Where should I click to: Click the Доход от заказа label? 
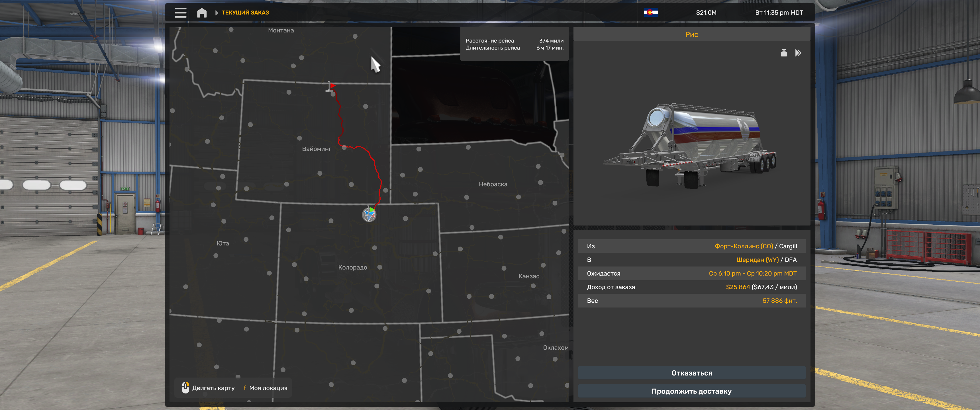tap(611, 287)
